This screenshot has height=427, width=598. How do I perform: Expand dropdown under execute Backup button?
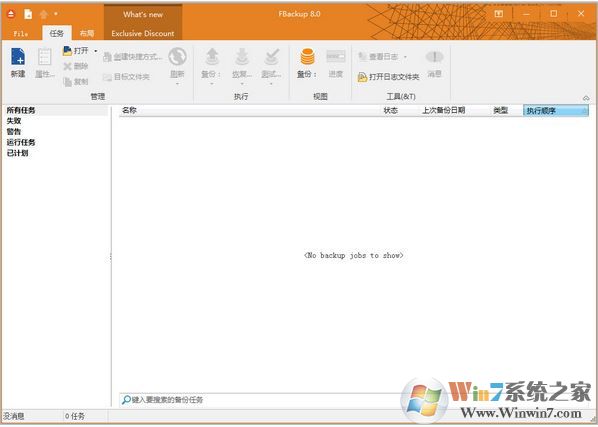(x=212, y=83)
